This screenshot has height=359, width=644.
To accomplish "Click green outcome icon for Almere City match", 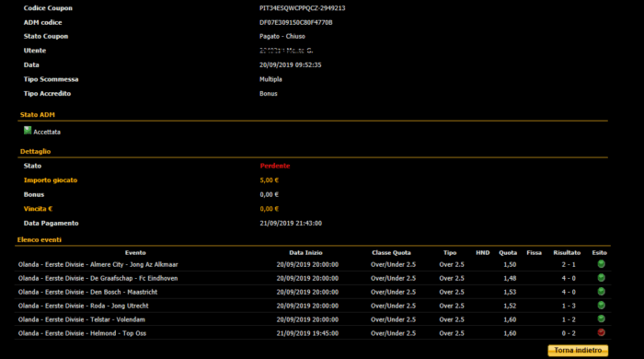I will (602, 264).
